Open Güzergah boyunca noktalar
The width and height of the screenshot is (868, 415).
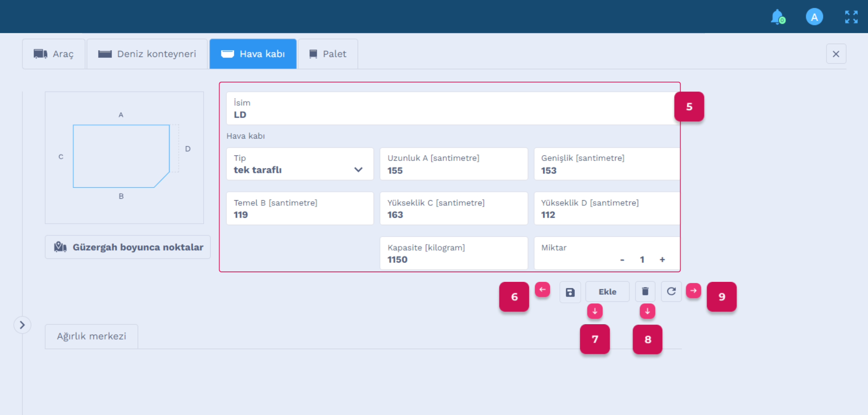[128, 247]
